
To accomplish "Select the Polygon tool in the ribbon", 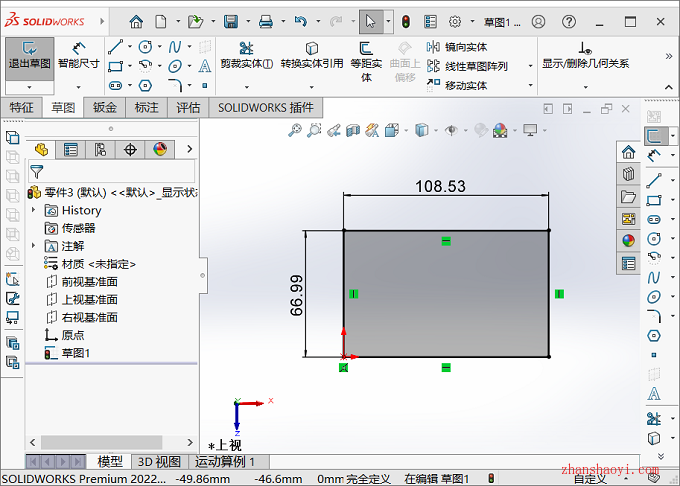I will click(x=145, y=86).
